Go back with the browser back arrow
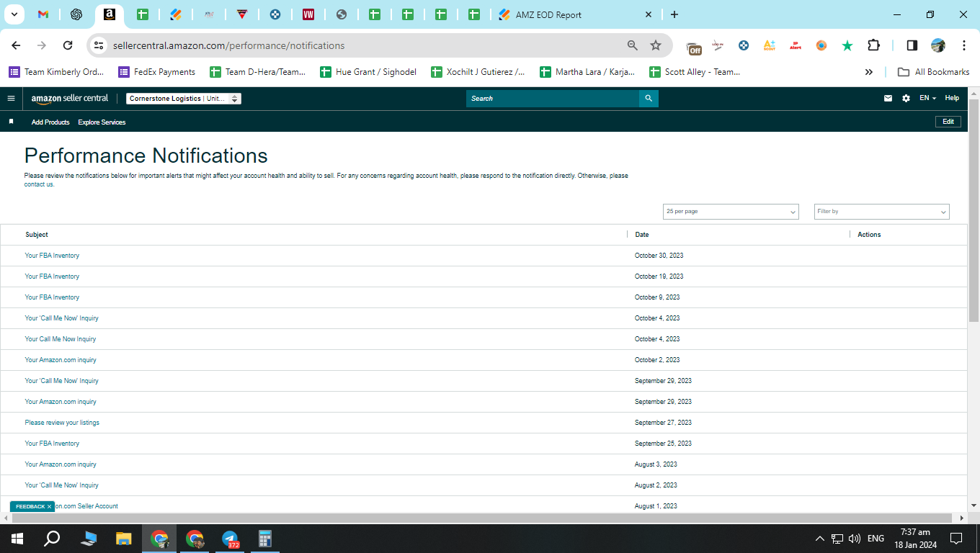The height and width of the screenshot is (553, 980). point(16,45)
